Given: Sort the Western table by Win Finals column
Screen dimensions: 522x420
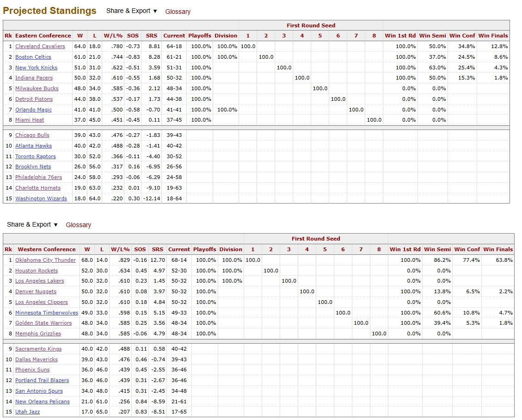Looking at the screenshot, I should click(498, 249).
